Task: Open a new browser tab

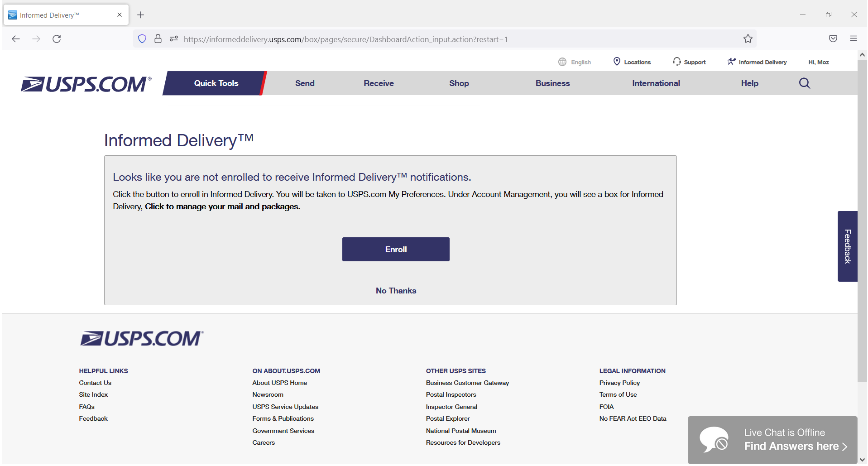Action: pos(141,15)
